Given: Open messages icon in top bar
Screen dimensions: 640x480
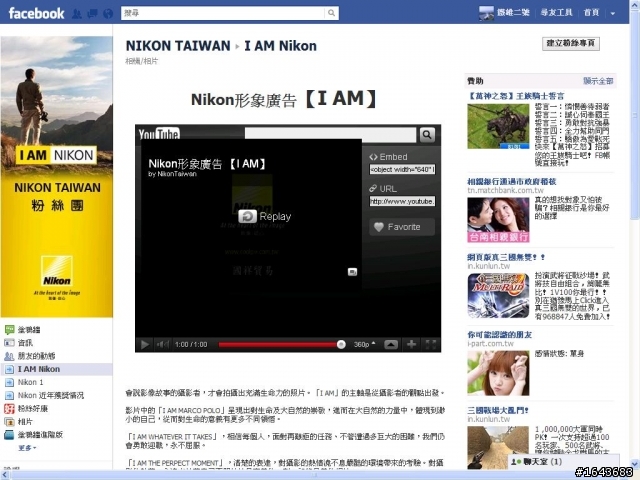Looking at the screenshot, I should [92, 14].
